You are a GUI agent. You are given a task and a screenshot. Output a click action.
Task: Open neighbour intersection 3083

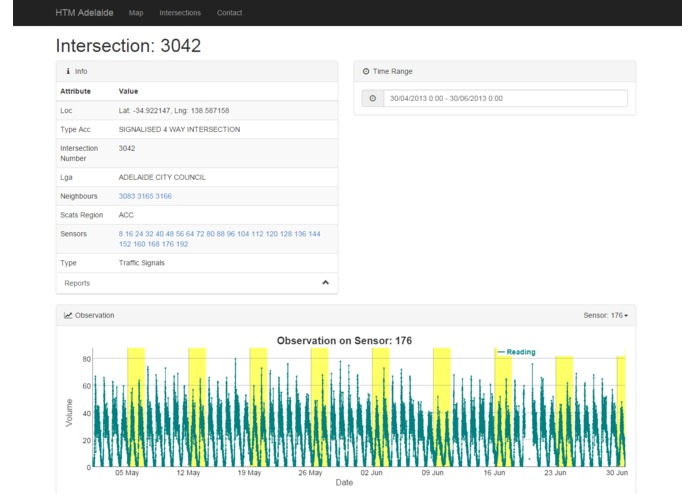[x=127, y=196]
